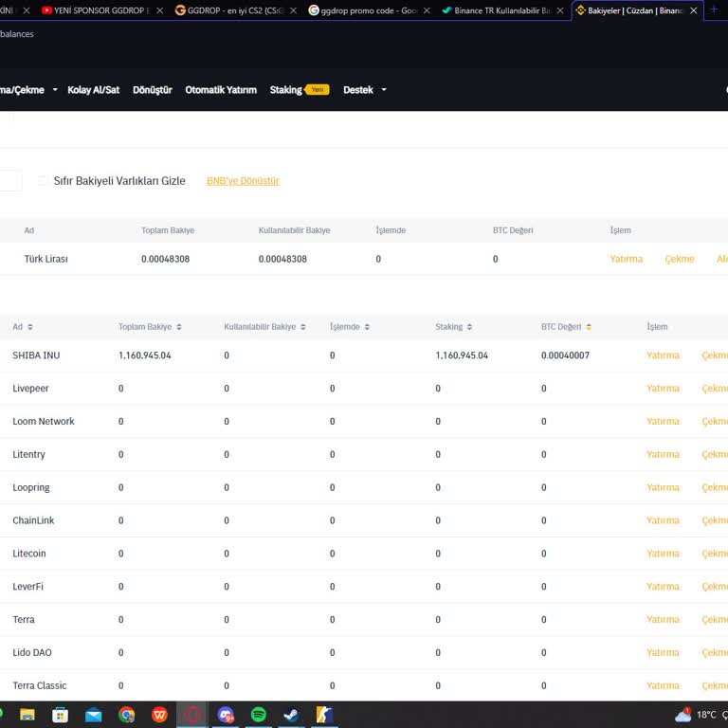Click Yatırma for Türk Lirası
This screenshot has width=728, height=728.
pos(626,259)
